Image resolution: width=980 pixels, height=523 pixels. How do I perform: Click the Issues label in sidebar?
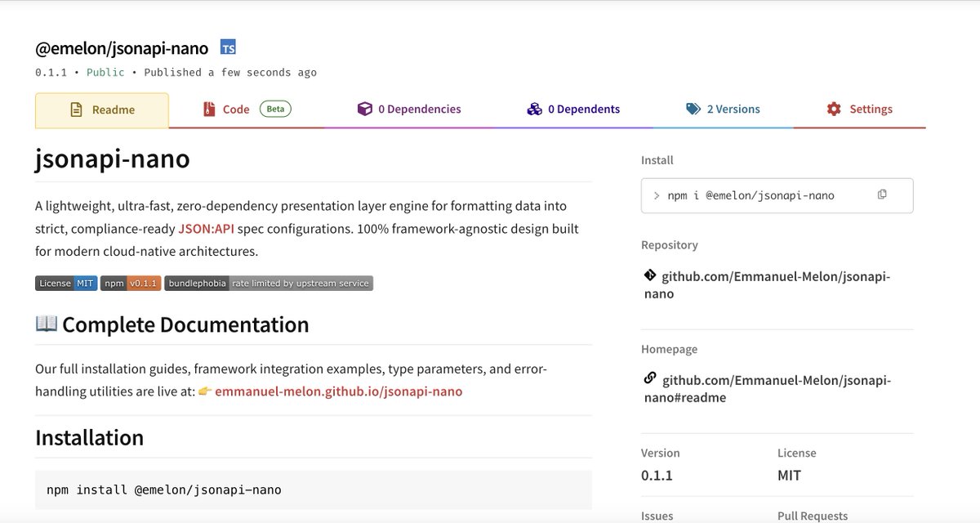pos(657,516)
